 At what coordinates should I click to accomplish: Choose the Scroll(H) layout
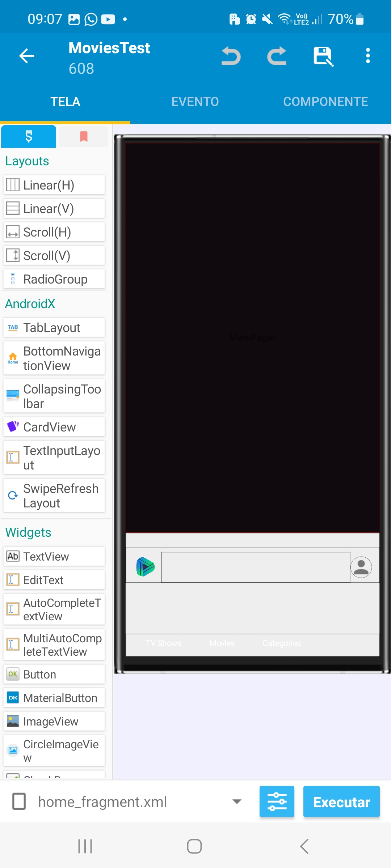[54, 232]
